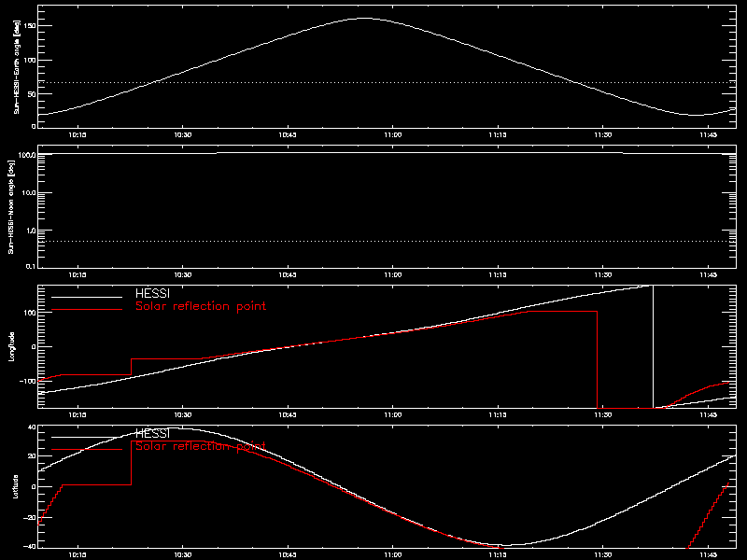Click '11:45' time label under Sun-HESSI-Earth plot
The image size is (747, 560).
tap(709, 135)
